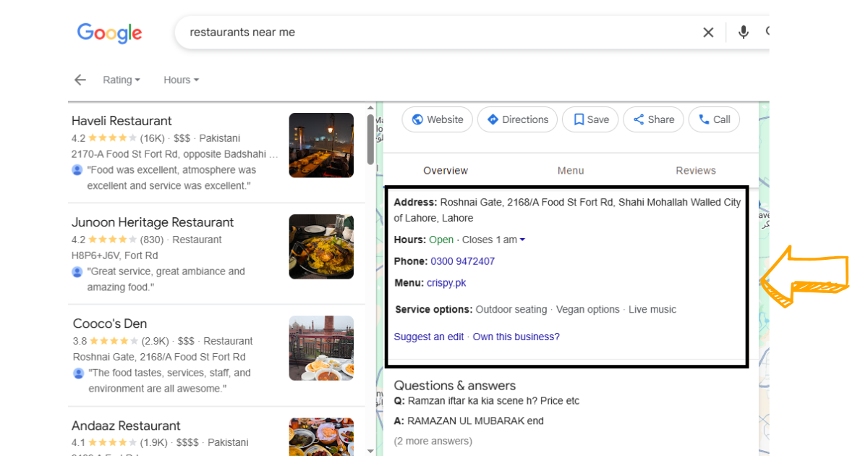The width and height of the screenshot is (868, 456).
Task: Clear the search box with X icon
Action: [708, 33]
